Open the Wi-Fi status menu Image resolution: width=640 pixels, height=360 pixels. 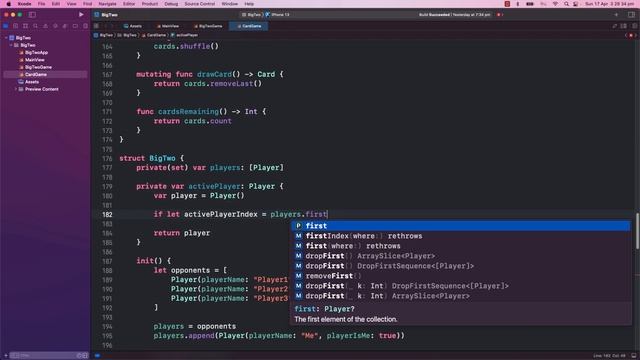coord(555,4)
